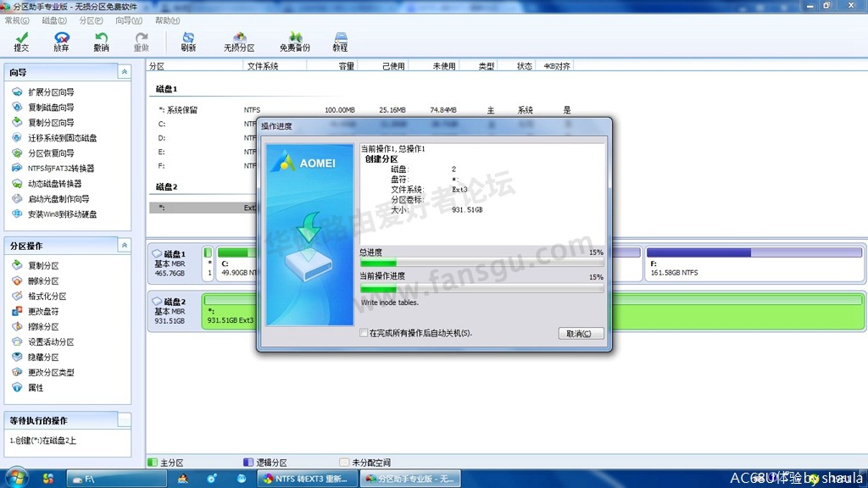
Task: Click the 分区 column header
Action: click(195, 66)
